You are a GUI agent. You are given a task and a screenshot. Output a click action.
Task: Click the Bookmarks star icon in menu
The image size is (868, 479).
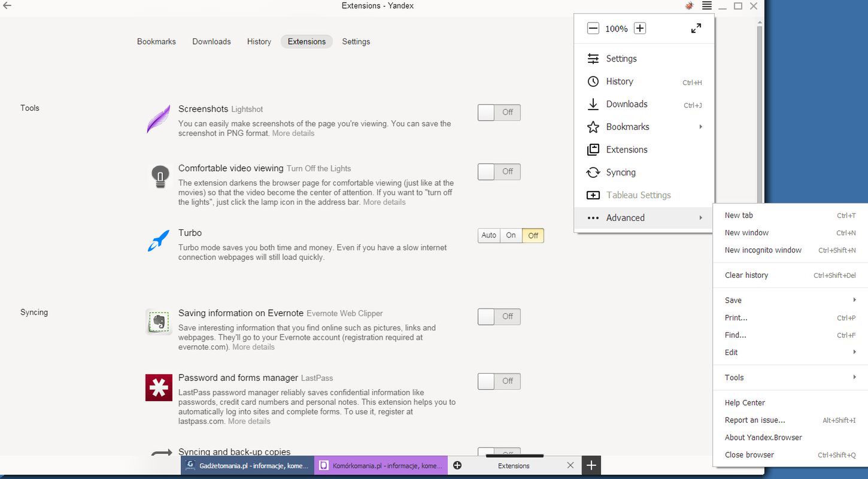593,127
